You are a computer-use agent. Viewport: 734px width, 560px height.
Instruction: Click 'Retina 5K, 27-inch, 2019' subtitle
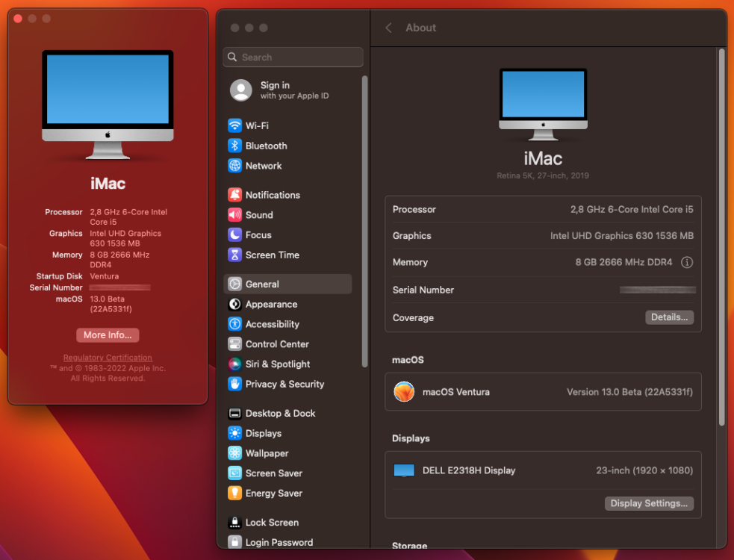coord(543,175)
